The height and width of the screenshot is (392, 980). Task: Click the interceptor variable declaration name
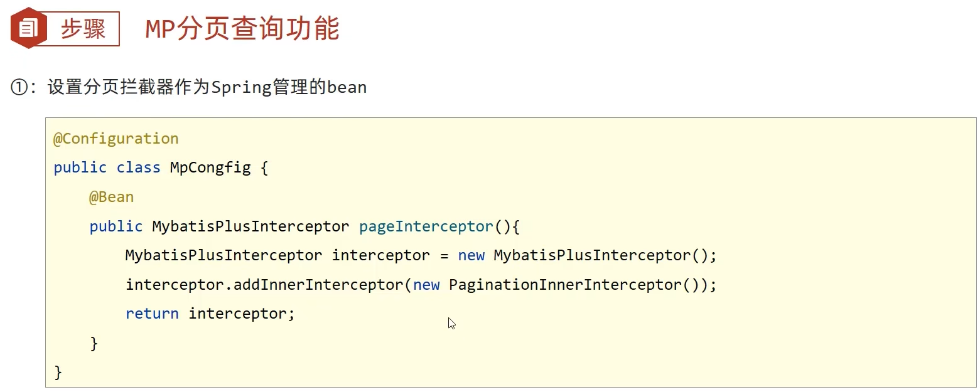[381, 255]
